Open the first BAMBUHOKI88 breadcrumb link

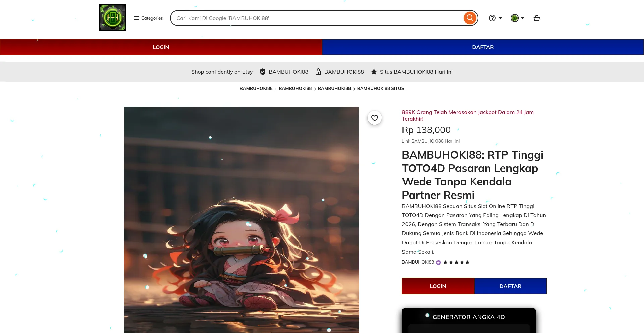pyautogui.click(x=256, y=88)
